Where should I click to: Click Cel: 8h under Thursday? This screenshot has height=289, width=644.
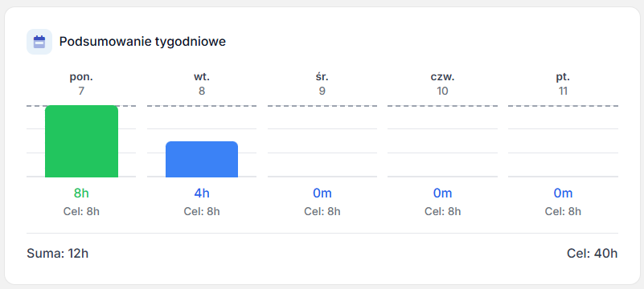442,211
